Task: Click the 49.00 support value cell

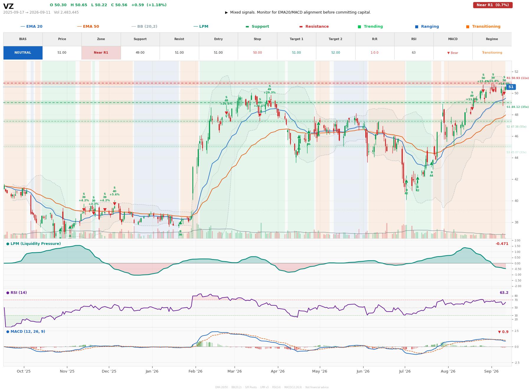Action: click(140, 53)
